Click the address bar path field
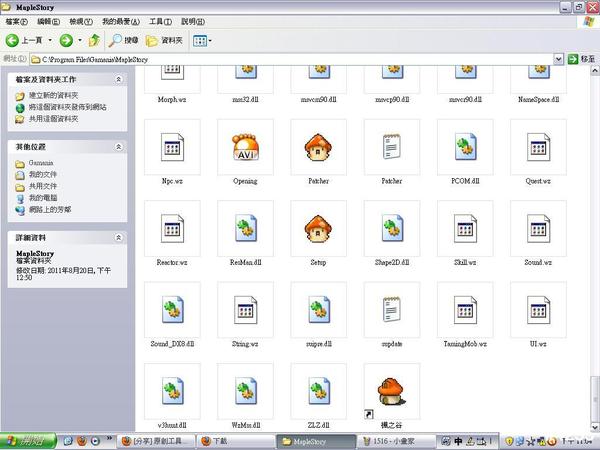 pos(300,59)
